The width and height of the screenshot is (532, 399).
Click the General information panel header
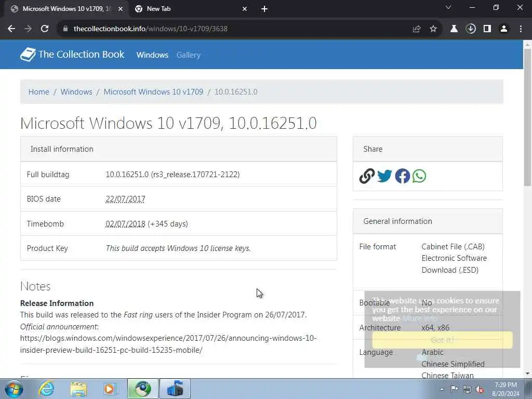click(x=428, y=221)
